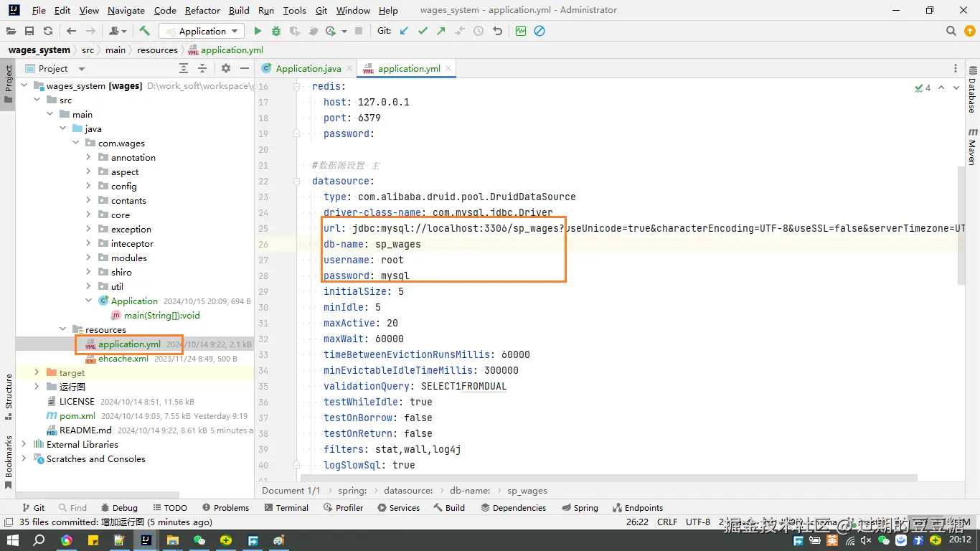The image size is (980, 551).
Task: Open the Refactor menu
Action: pyautogui.click(x=202, y=10)
